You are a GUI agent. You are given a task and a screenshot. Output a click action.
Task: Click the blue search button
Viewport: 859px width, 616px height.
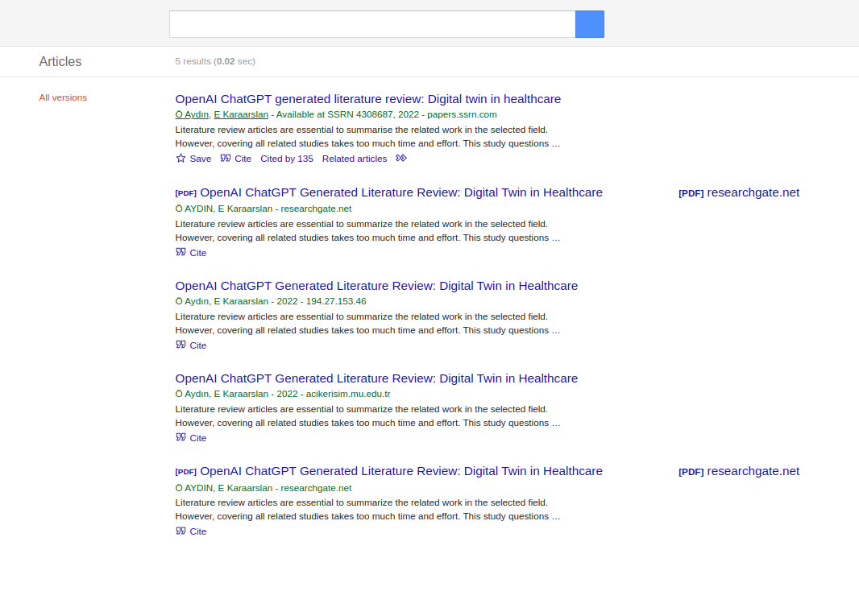coord(590,24)
